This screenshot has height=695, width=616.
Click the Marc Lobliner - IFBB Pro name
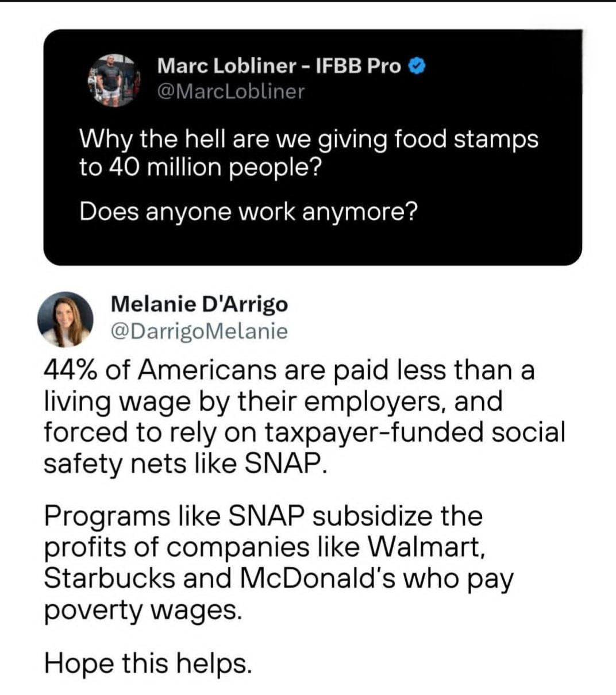279,66
